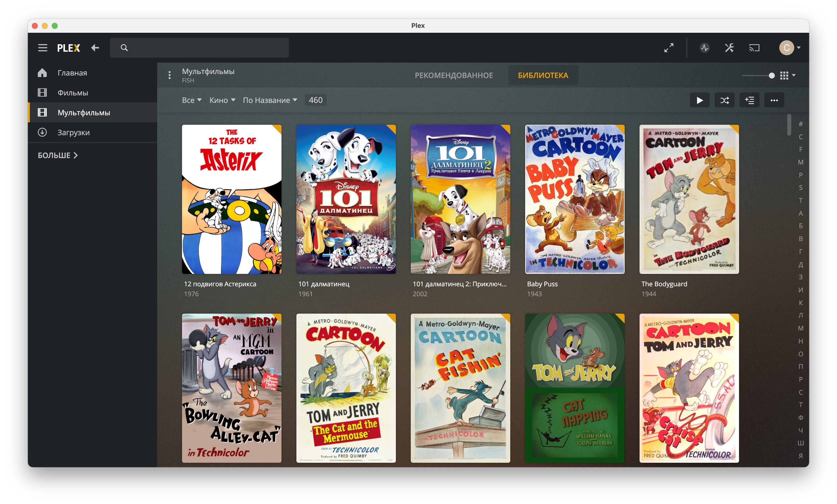Screen dimensions: 837x504
Task: Open the По Название sort dropdown
Action: pos(270,100)
